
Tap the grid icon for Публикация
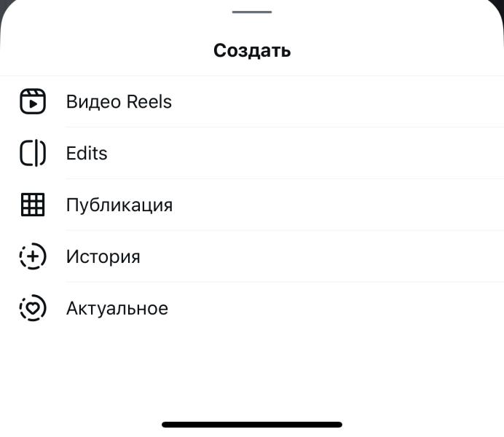coord(32,205)
